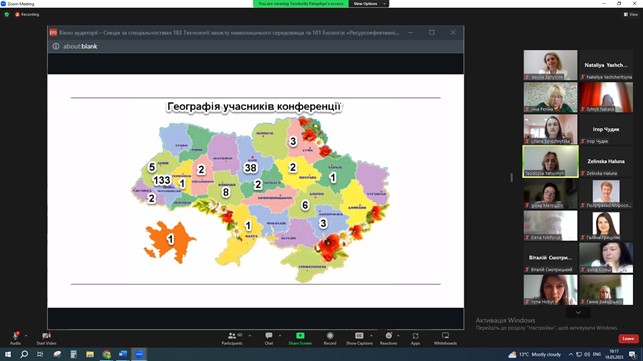Click the 'You are viewing' screen share banner

(301, 4)
